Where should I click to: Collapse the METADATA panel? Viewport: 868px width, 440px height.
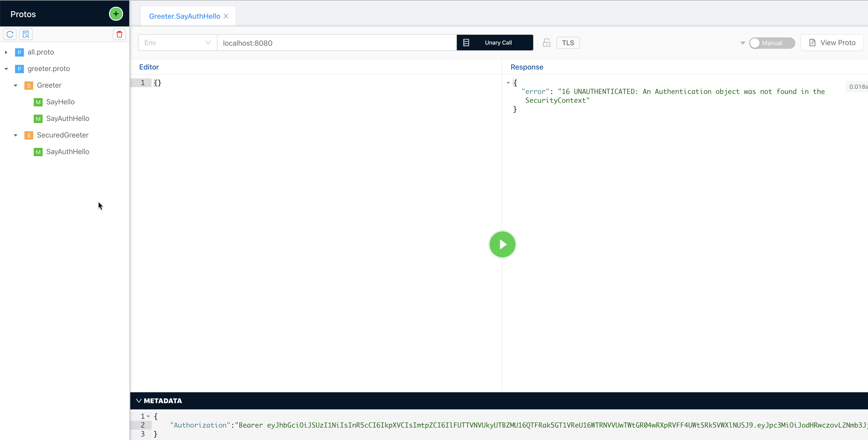click(x=139, y=401)
